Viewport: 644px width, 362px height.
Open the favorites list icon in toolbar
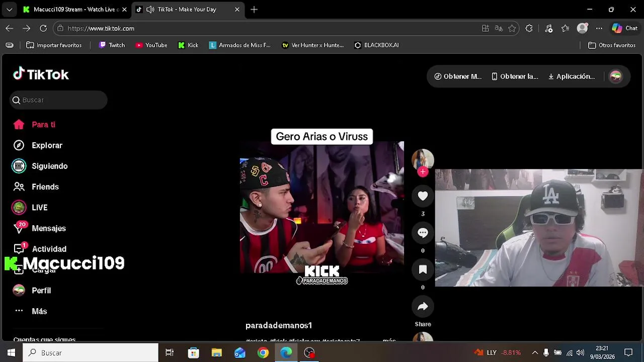click(x=566, y=29)
